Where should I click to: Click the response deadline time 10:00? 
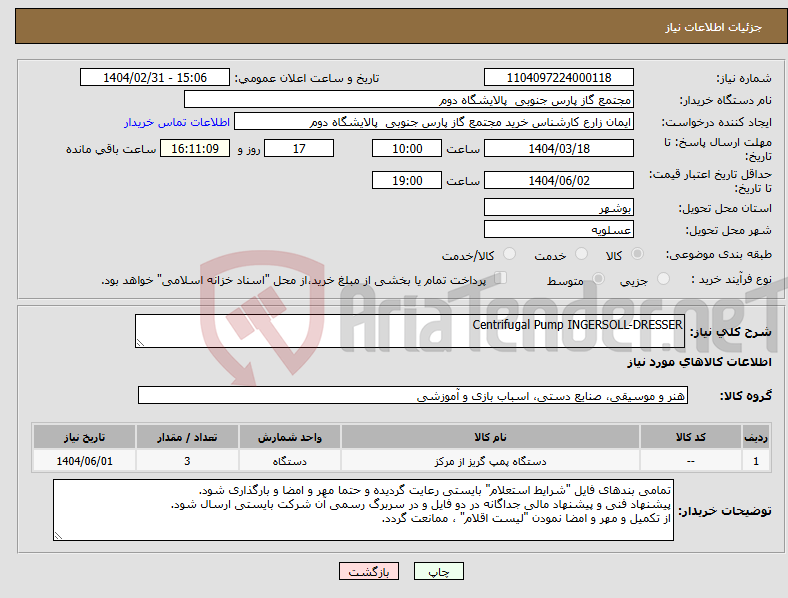[407, 149]
